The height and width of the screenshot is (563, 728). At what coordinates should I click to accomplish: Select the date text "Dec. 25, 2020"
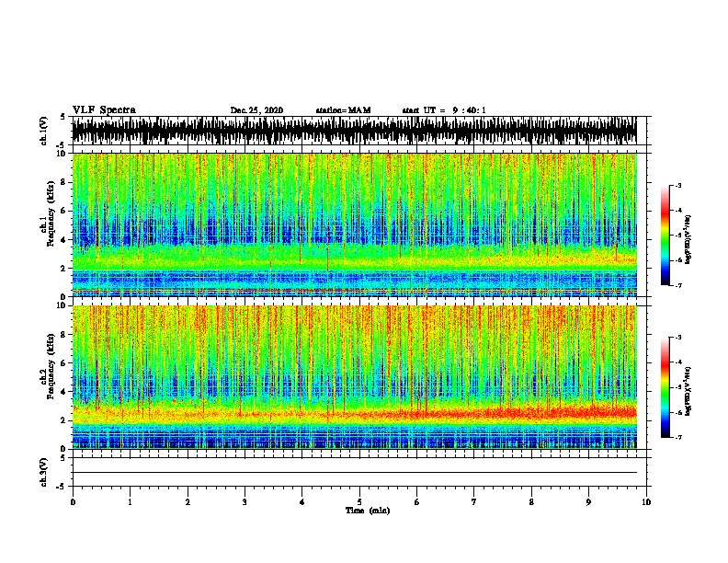(256, 110)
